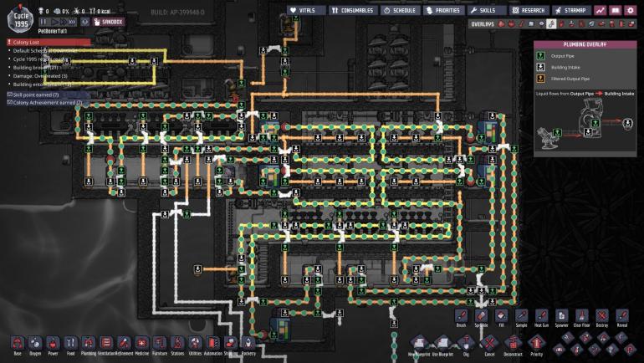Open the Priorities screen
Screen dimensions: 644x363
(443, 10)
